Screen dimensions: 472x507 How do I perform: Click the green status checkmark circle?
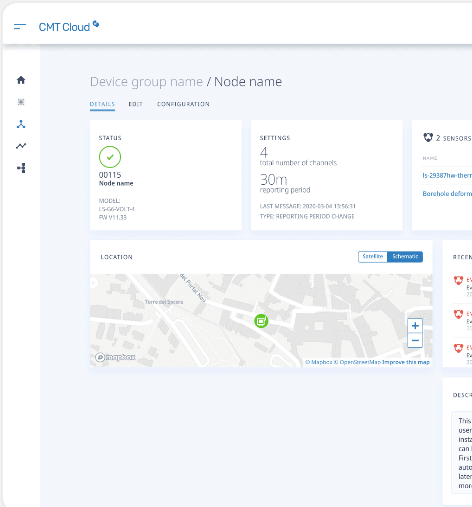tap(110, 157)
